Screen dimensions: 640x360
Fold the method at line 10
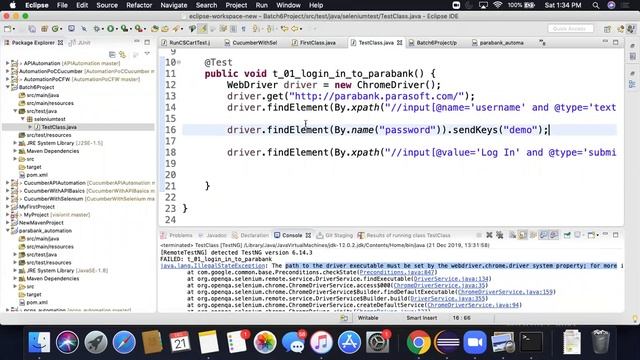point(179,62)
